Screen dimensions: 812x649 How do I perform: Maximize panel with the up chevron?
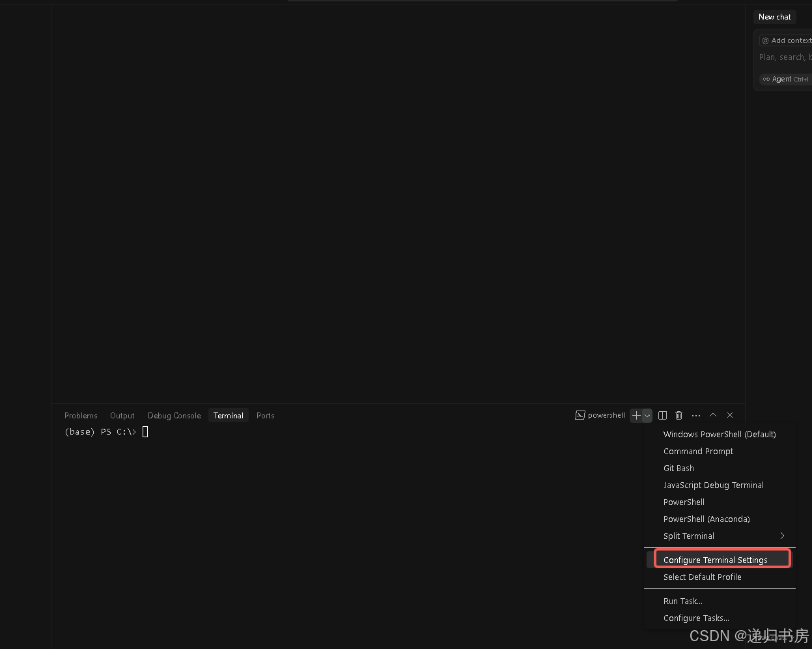pyautogui.click(x=713, y=415)
